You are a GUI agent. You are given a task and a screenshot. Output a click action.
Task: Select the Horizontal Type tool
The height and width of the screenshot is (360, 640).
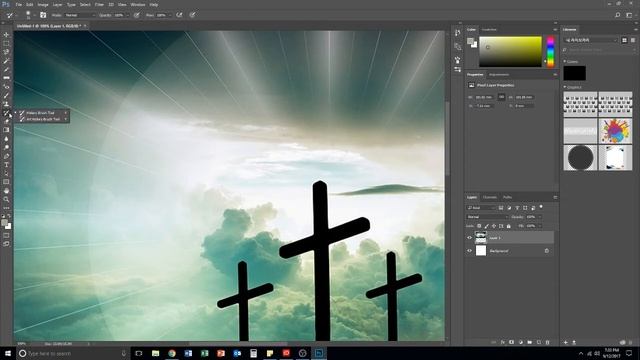click(6, 164)
